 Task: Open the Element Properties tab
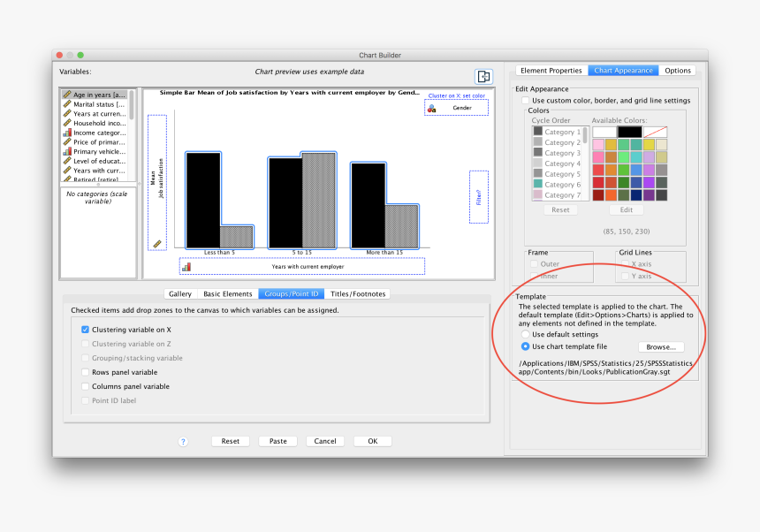551,71
